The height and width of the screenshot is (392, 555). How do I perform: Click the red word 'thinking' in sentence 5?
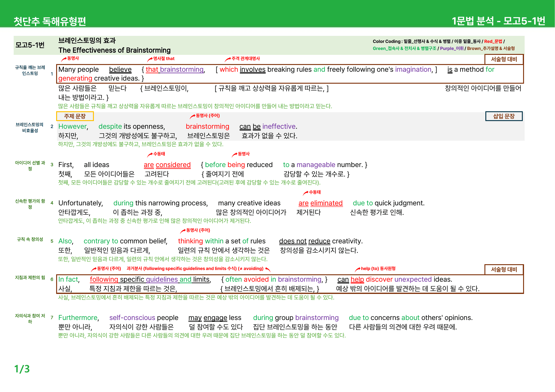coord(190,241)
